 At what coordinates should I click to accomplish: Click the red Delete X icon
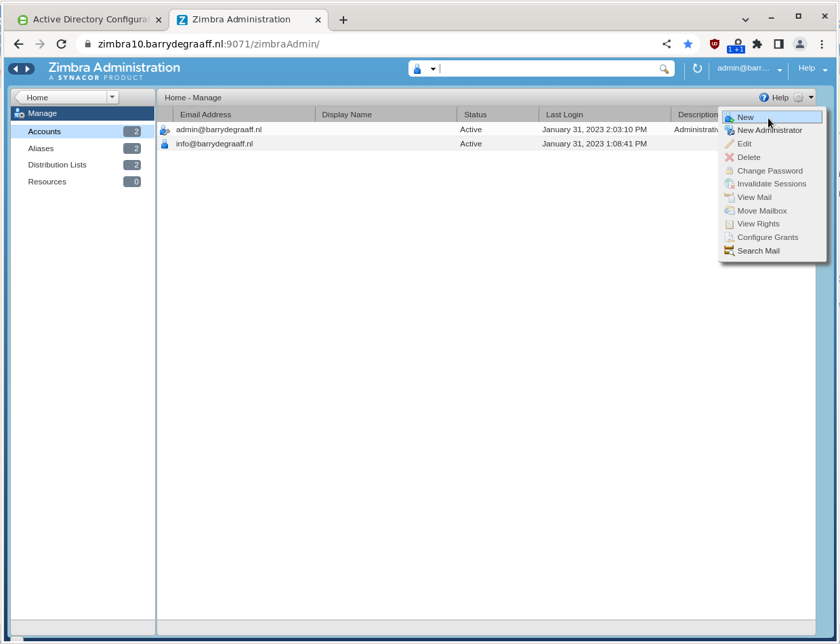coord(729,157)
